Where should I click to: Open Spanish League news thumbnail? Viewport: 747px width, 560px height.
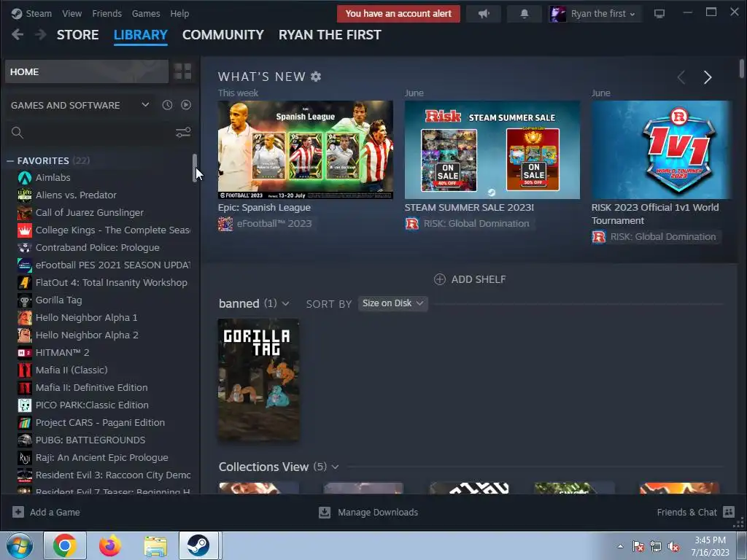306,149
